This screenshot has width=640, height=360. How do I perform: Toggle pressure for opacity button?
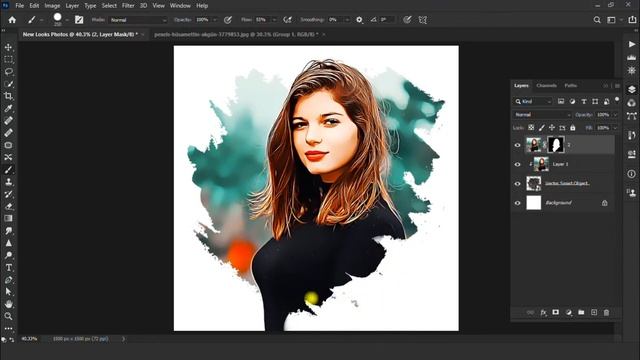pos(228,20)
